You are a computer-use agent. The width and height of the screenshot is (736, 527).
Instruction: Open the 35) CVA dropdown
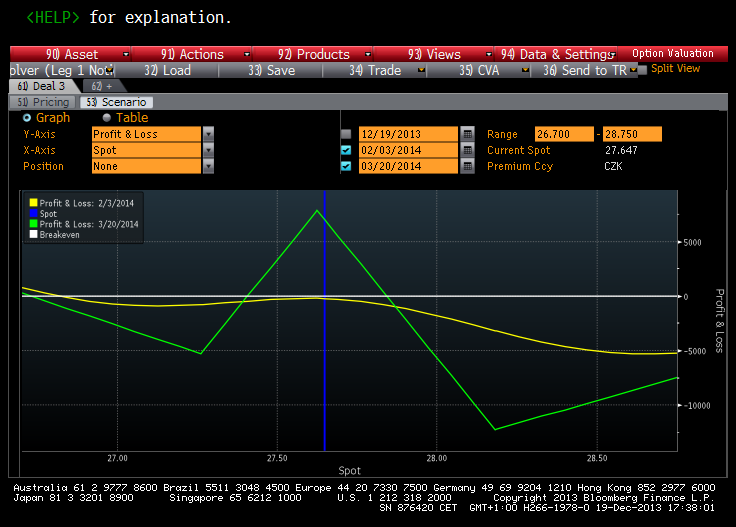coord(479,70)
